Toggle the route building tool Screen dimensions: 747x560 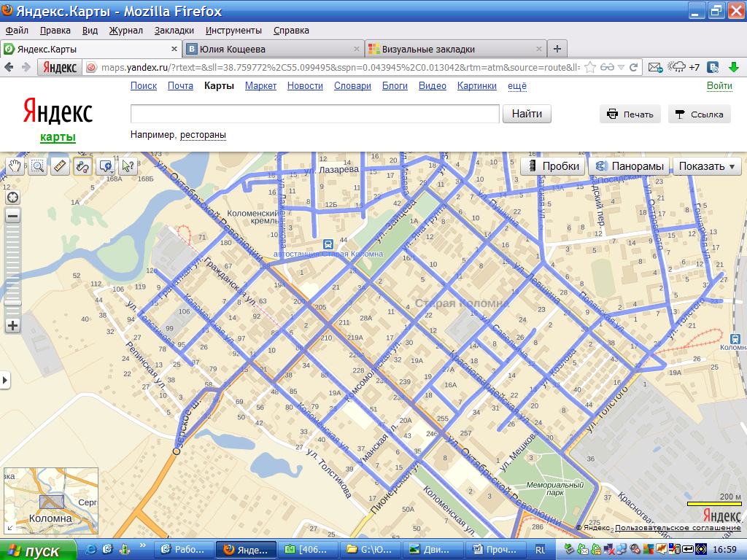tap(82, 166)
